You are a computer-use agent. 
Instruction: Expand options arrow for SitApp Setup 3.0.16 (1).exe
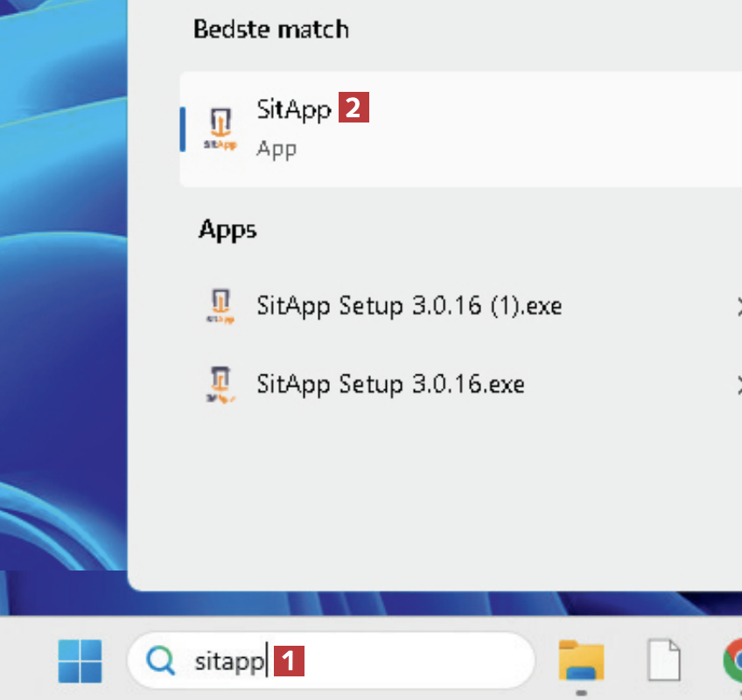(x=737, y=307)
